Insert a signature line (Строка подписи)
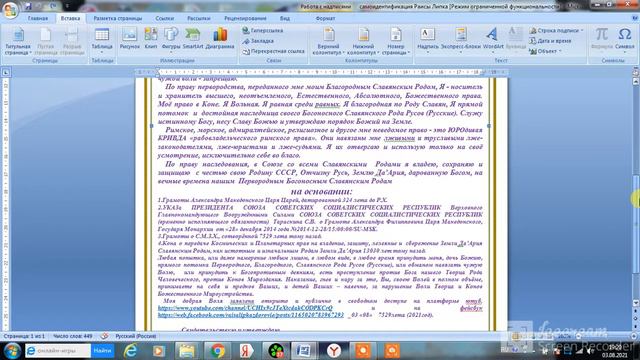The image size is (640, 360). pos(557,31)
